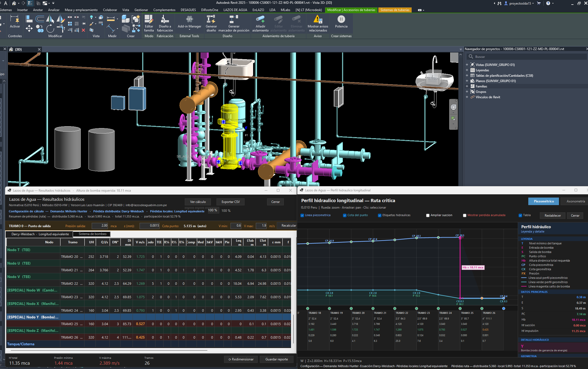Expand Planos (SUNYAY_GRUPO 01) node
The width and height of the screenshot is (588, 369).
click(x=467, y=81)
